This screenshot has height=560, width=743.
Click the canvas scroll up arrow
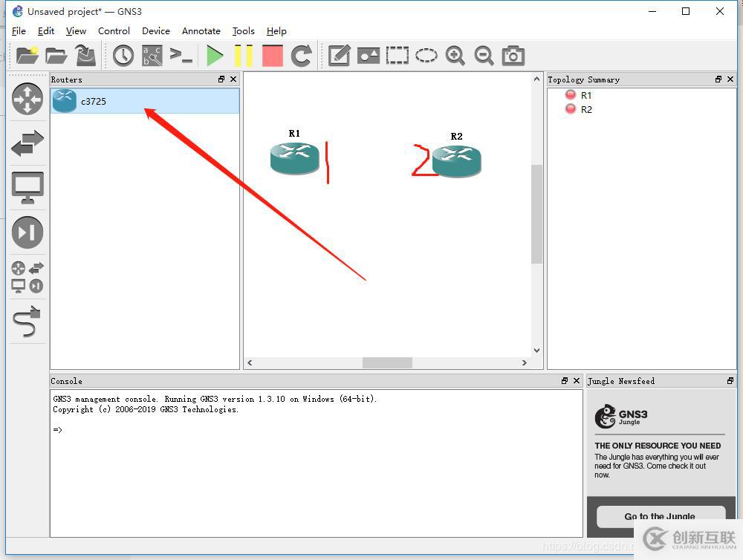point(536,79)
